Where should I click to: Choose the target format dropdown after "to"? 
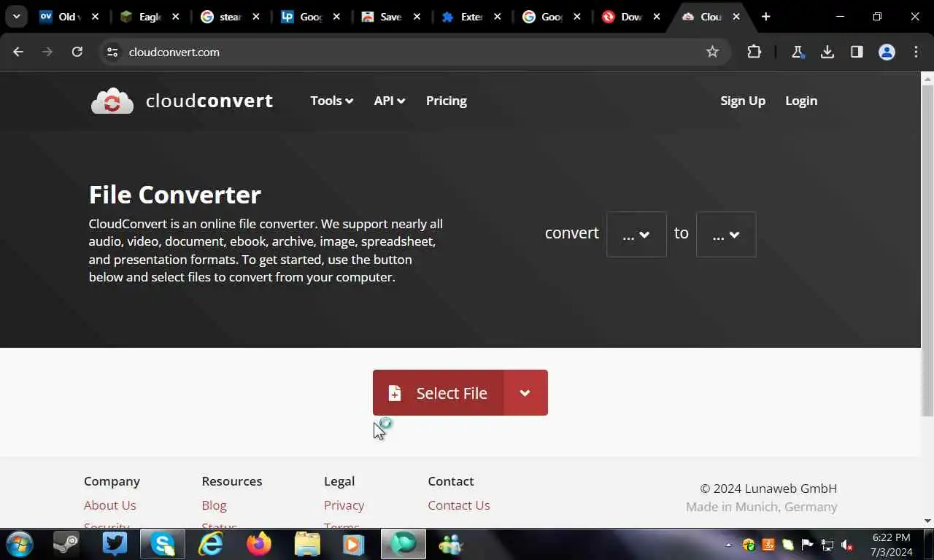click(x=726, y=234)
